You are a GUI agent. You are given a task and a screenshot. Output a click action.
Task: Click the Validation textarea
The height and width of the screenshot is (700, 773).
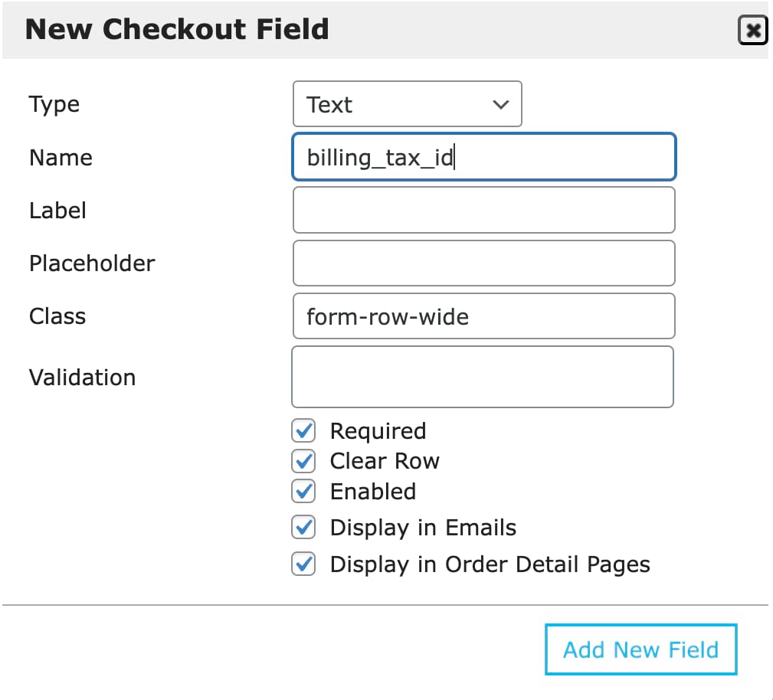[483, 376]
